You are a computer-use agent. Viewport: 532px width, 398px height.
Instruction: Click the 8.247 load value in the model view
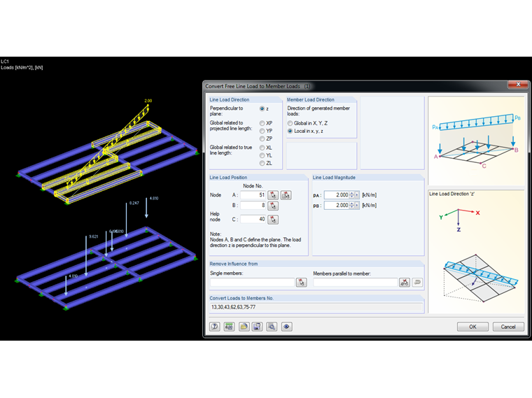(134, 203)
